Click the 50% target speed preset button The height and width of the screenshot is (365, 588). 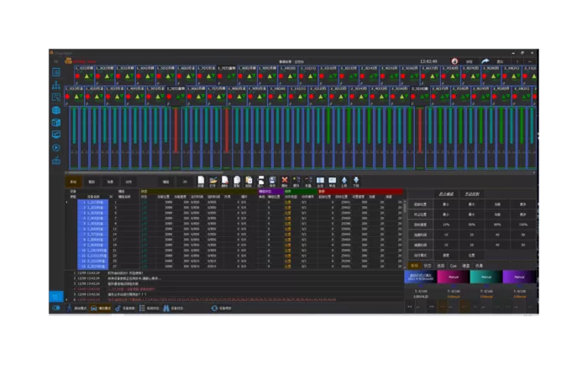[x=472, y=225]
